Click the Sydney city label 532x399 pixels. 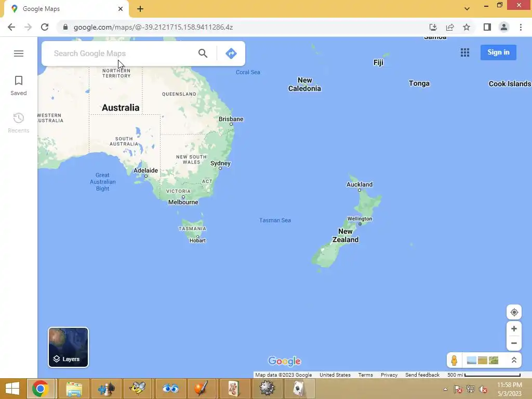[x=220, y=163]
